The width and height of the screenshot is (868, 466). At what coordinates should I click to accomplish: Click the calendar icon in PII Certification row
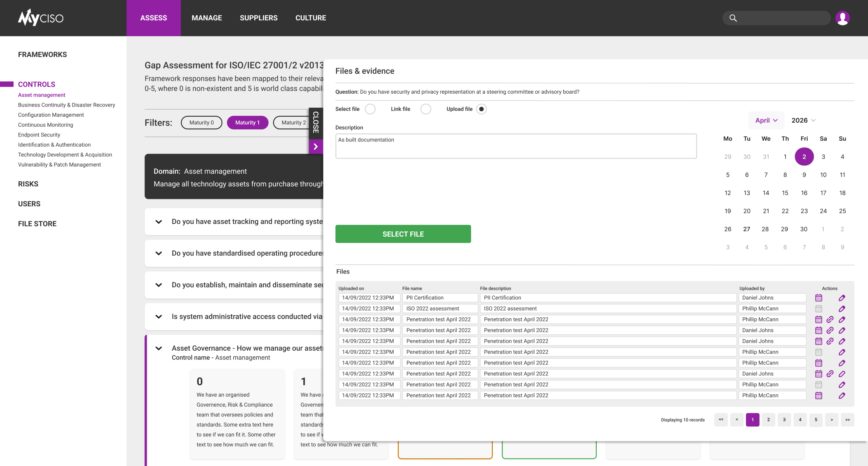(818, 298)
